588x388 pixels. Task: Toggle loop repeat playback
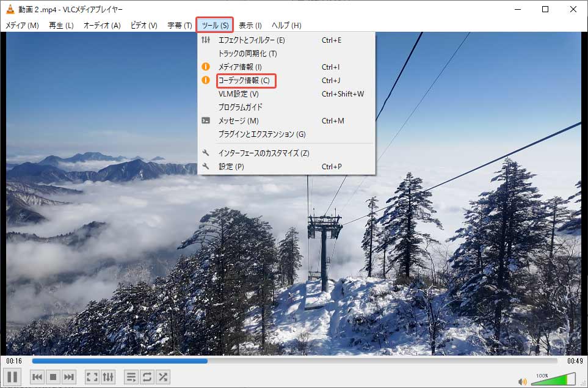coord(147,377)
